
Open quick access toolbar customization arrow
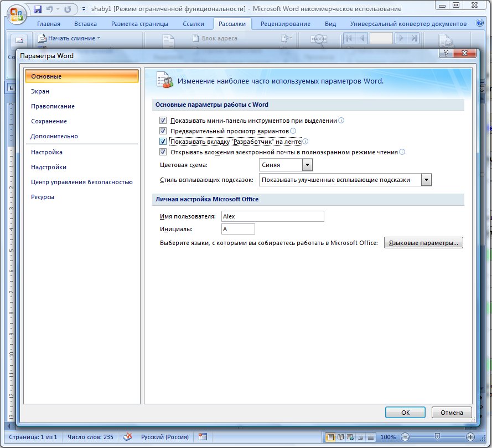click(x=84, y=9)
